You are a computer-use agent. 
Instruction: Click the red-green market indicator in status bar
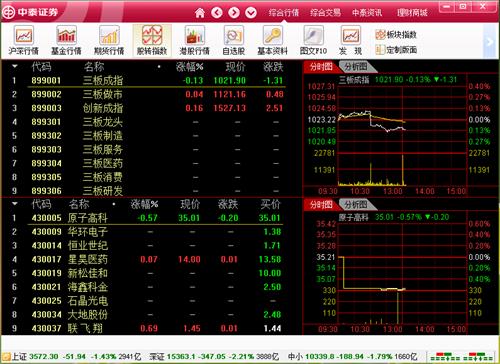coord(461,357)
